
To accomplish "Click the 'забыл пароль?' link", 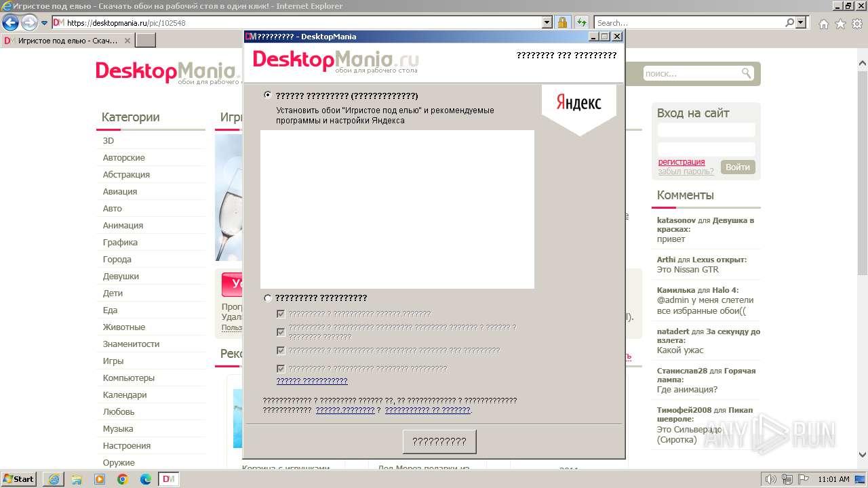I will (686, 171).
